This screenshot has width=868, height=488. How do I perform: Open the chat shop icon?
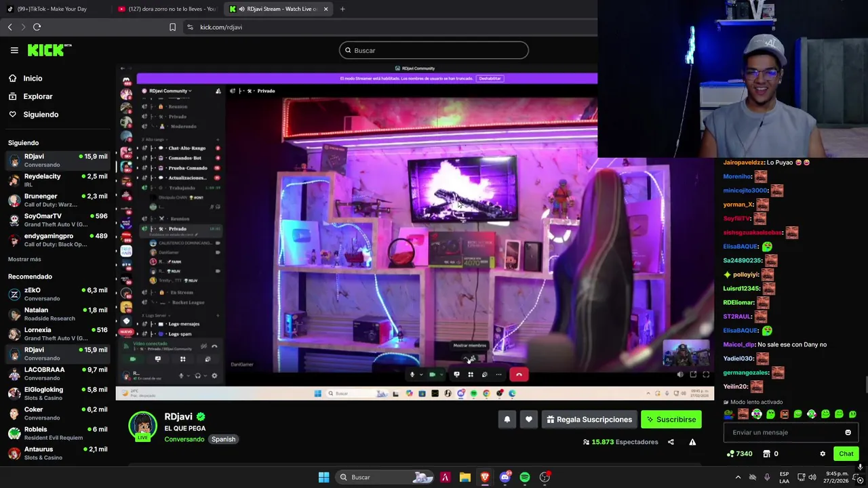[767, 454]
